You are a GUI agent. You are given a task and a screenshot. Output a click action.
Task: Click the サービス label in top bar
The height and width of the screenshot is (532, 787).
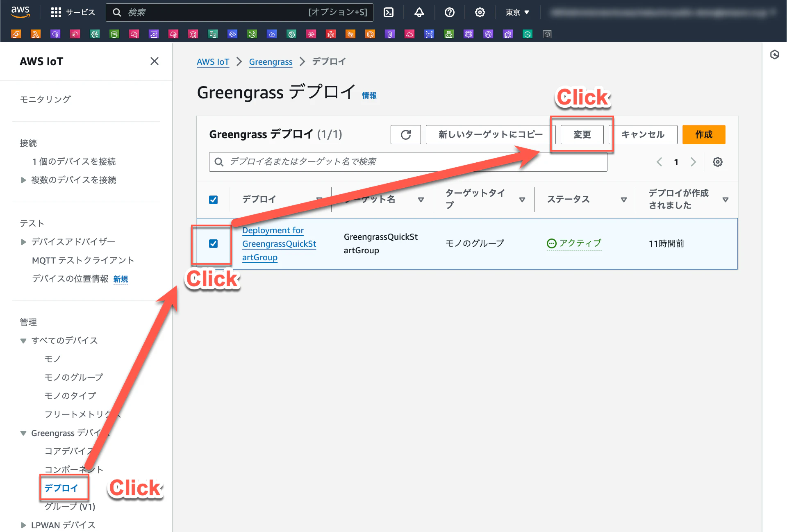[x=80, y=12]
